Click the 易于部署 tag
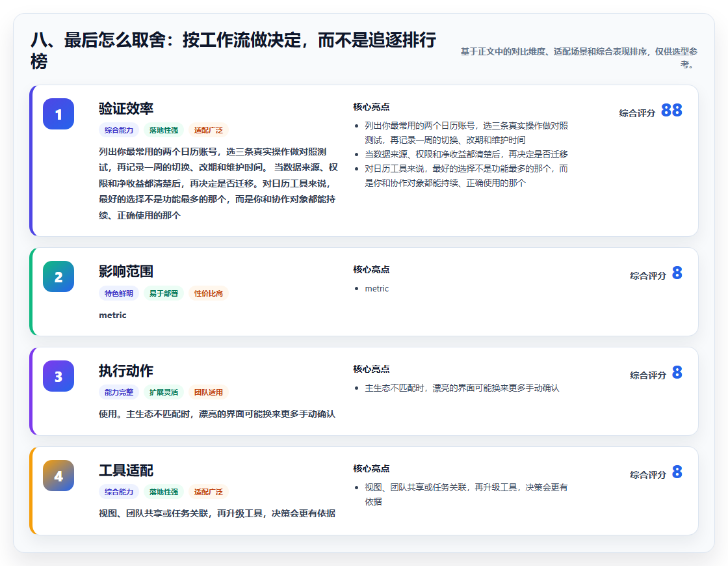The height and width of the screenshot is (566, 728). coord(163,293)
